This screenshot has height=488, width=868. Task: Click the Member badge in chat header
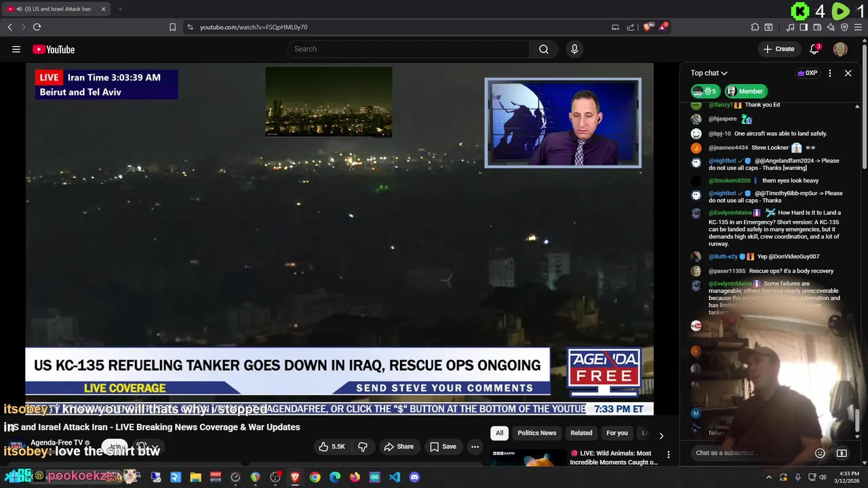point(745,91)
